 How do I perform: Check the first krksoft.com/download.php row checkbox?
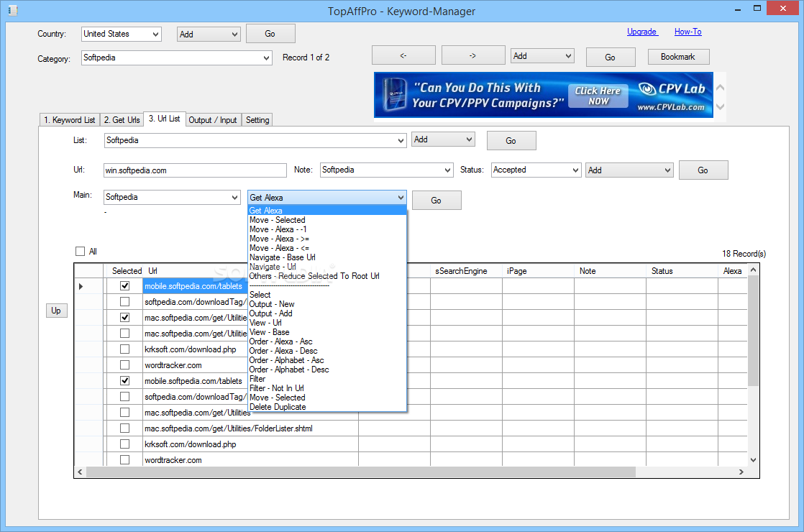[124, 349]
